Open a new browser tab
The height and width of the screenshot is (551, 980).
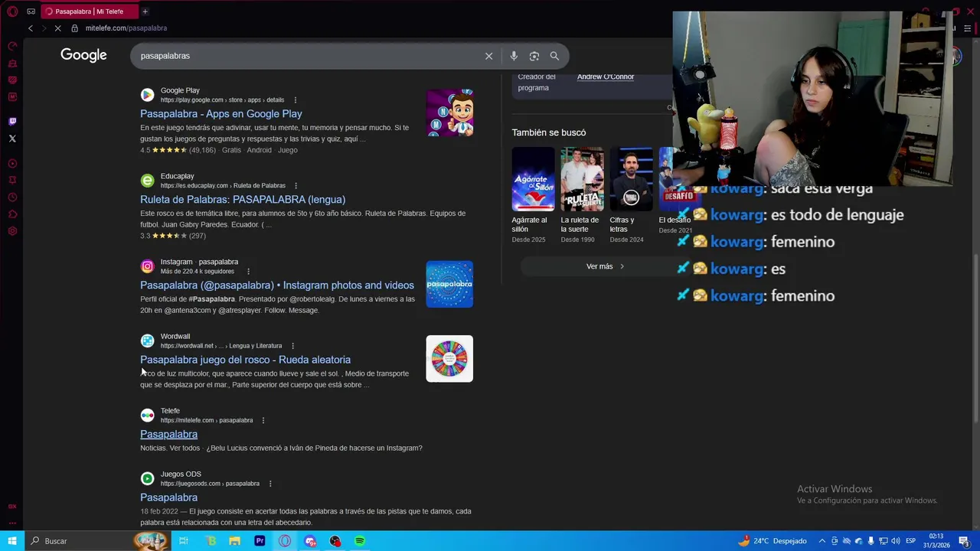[145, 11]
